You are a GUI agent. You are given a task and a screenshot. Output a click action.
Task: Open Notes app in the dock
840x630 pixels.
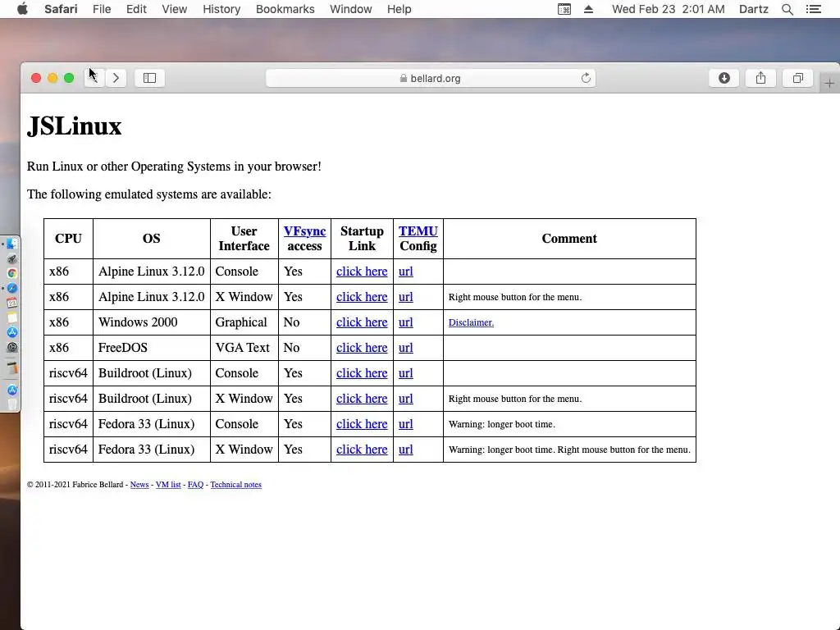[11, 317]
